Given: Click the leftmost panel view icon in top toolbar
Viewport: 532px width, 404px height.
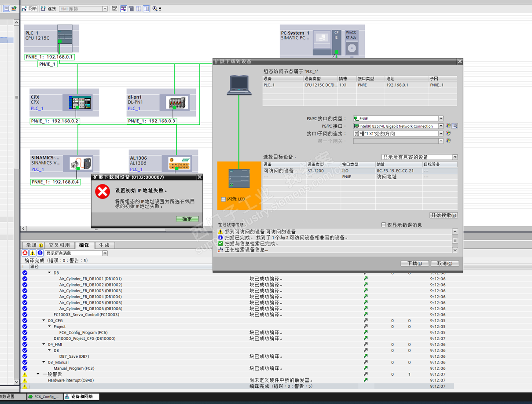Looking at the screenshot, I should pos(6,8).
